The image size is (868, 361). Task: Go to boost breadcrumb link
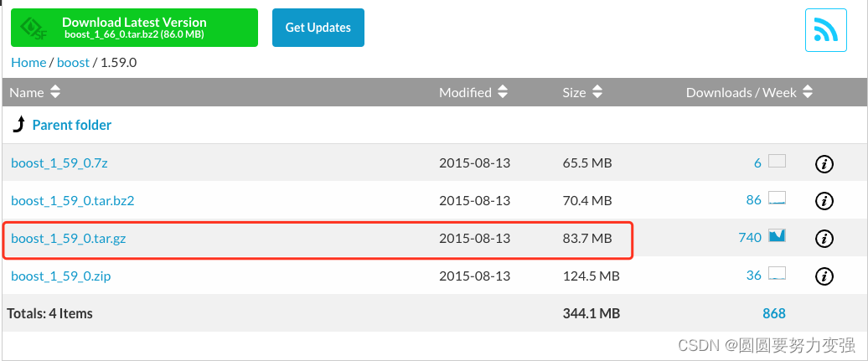coord(73,63)
